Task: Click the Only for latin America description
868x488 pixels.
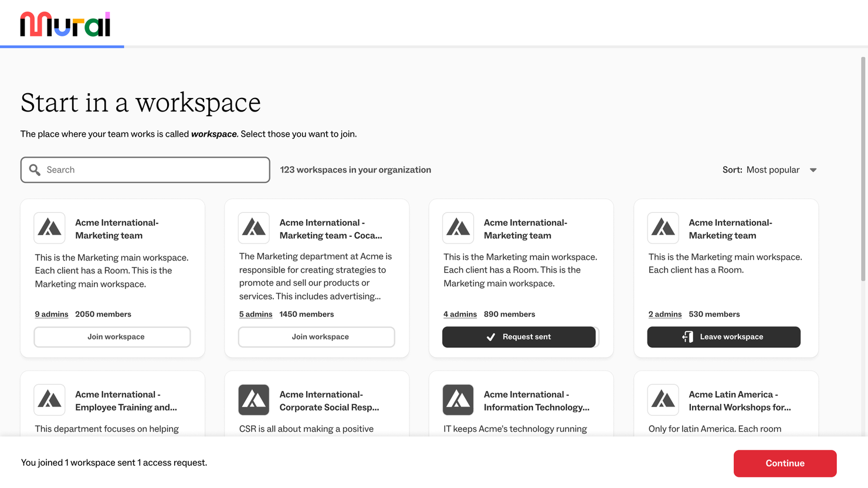Action: pyautogui.click(x=715, y=429)
